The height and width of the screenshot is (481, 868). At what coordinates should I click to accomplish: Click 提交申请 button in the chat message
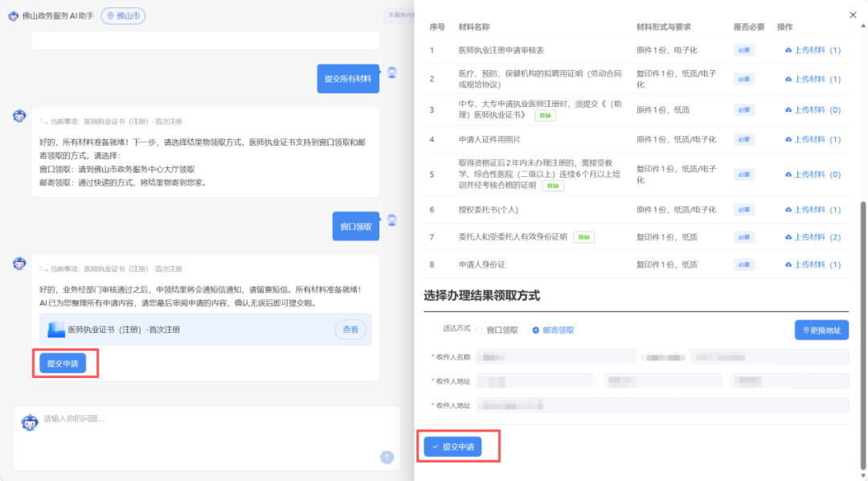coord(63,364)
